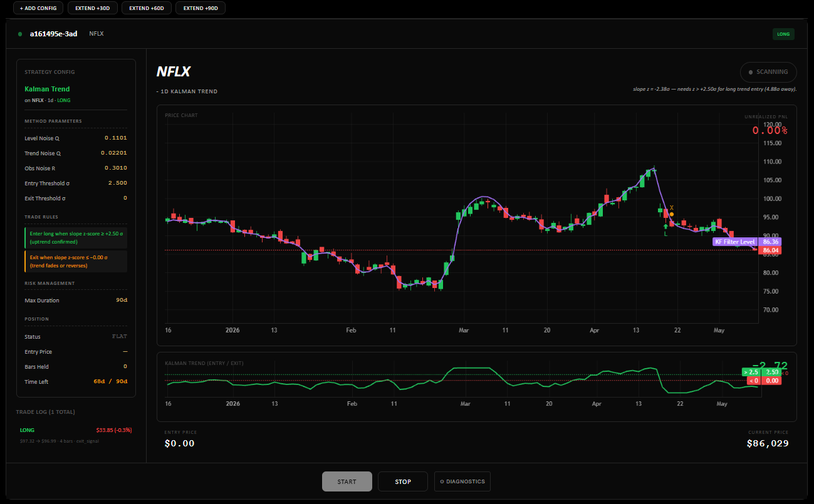Click the green enter-long trade rule box

click(x=76, y=237)
